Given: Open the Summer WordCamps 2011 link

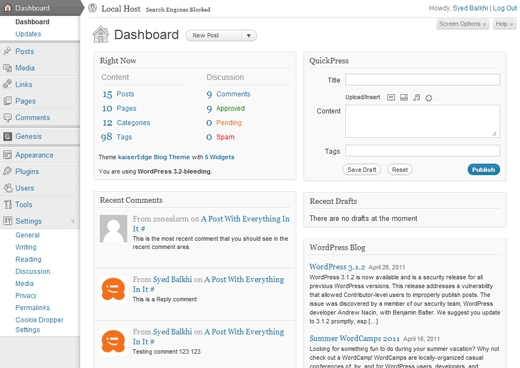Looking at the screenshot, I should pyautogui.click(x=354, y=338).
